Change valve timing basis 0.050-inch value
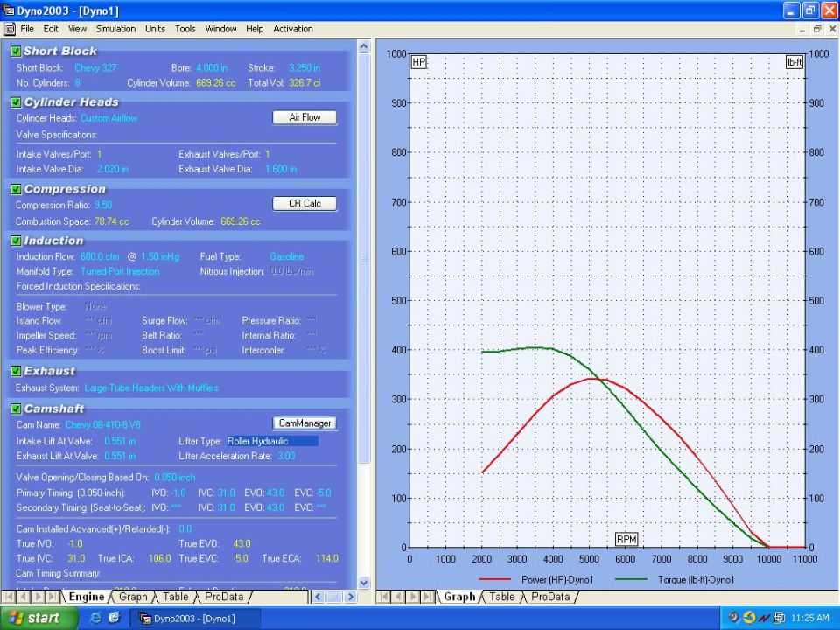 [x=175, y=478]
